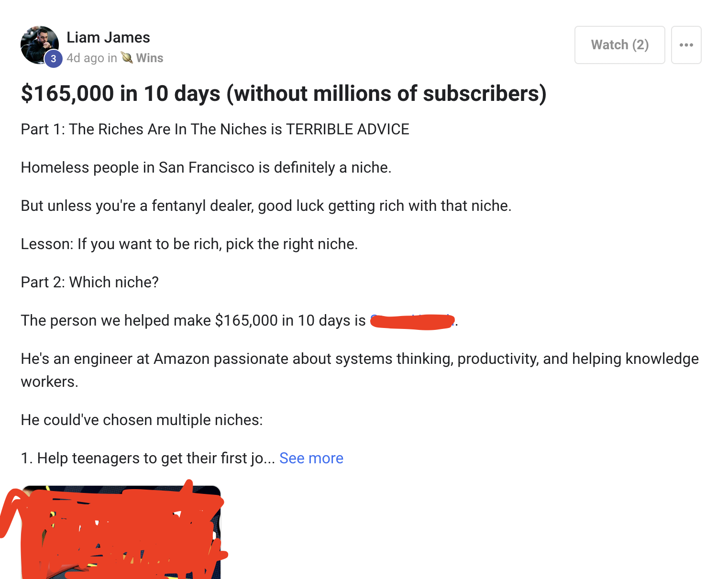Viewport: 728px width, 579px height.
Task: Click the "He's an engineer at Amazon" paragraph
Action: [359, 359]
